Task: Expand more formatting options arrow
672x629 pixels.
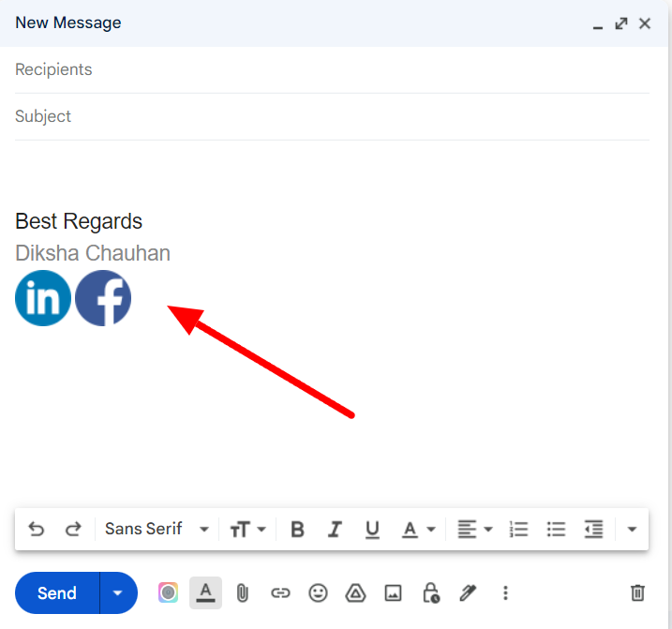Action: 632,529
